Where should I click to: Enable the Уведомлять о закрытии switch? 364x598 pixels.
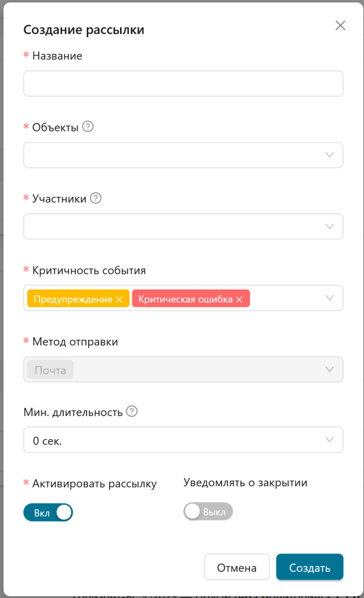coord(208,511)
